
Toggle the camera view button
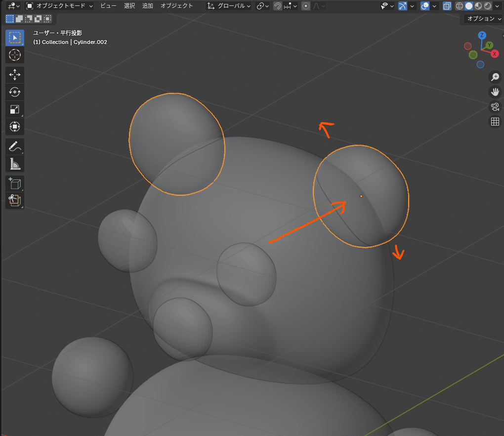(495, 107)
